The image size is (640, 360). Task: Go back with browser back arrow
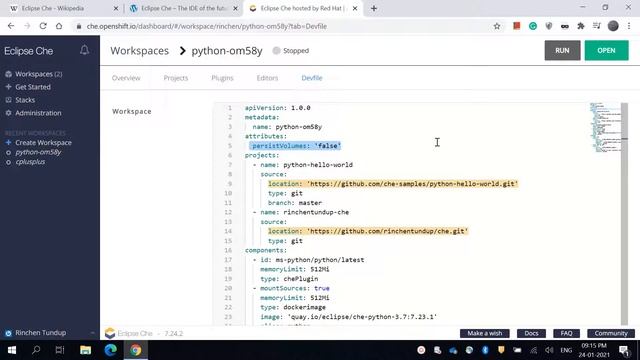tap(11, 26)
